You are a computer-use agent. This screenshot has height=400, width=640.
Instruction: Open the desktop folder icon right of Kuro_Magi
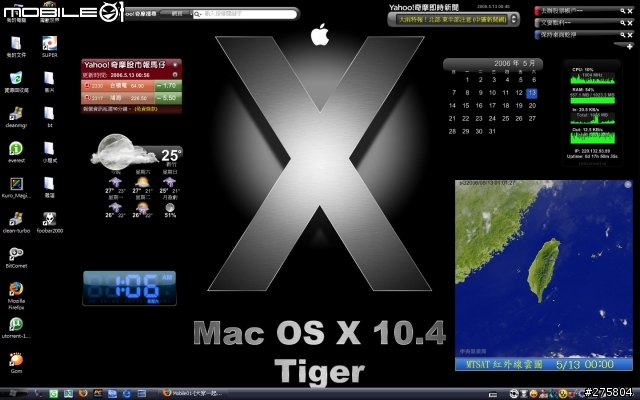(49, 187)
